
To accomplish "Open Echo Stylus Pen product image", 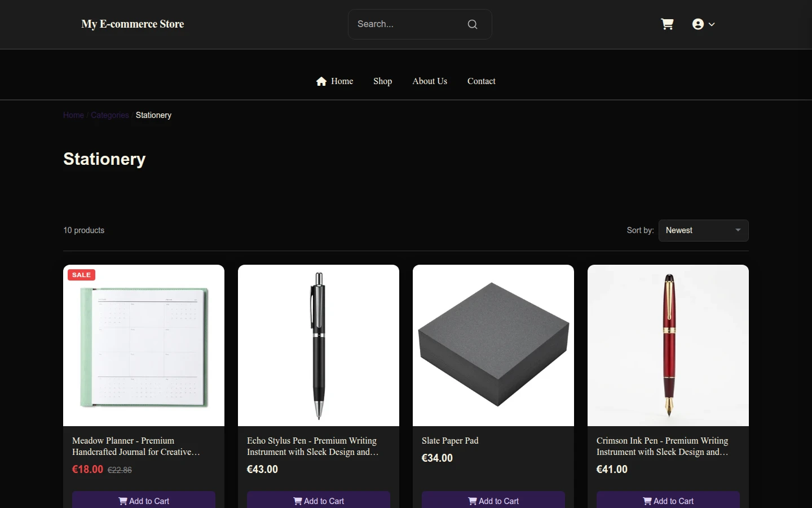I will 319,345.
